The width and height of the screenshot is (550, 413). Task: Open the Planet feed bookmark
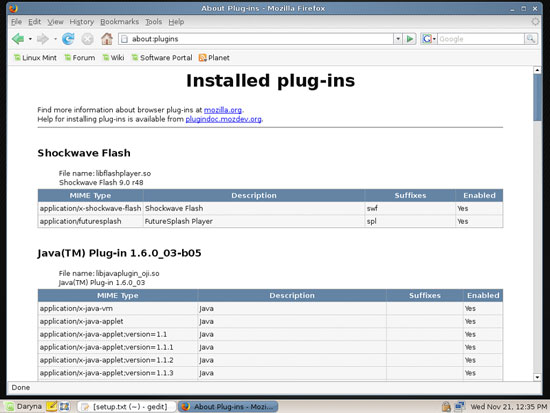tap(214, 58)
